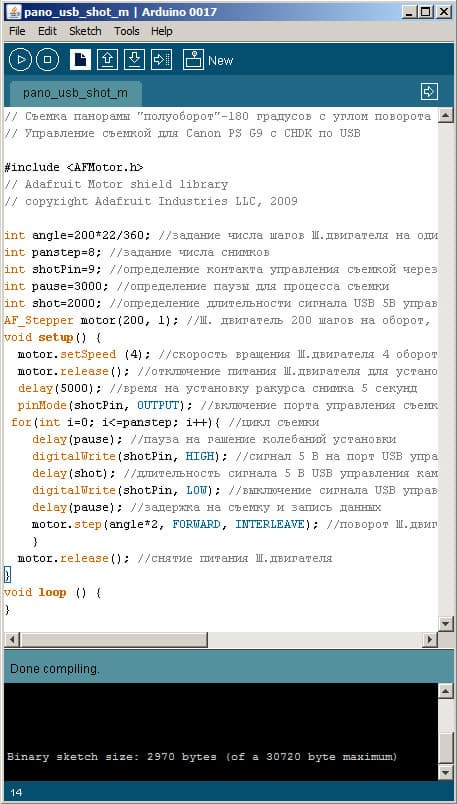
Task: Click the 'int panstep=8;' code
Action: click(53, 252)
